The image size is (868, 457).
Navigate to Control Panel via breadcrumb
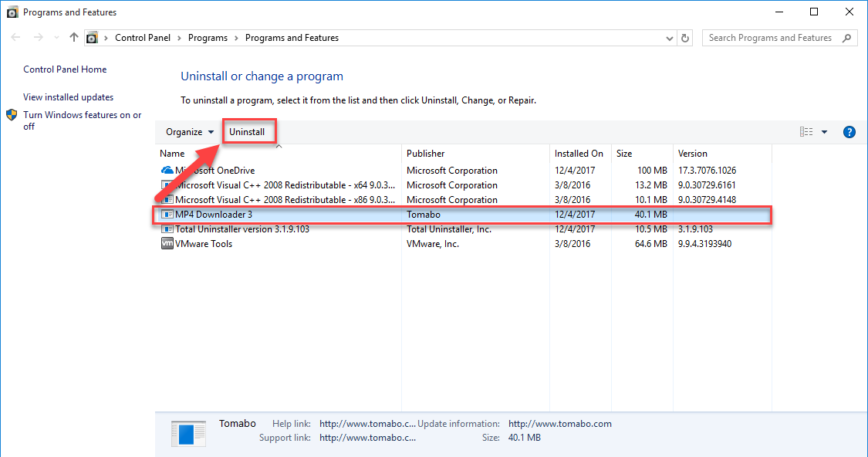point(143,37)
